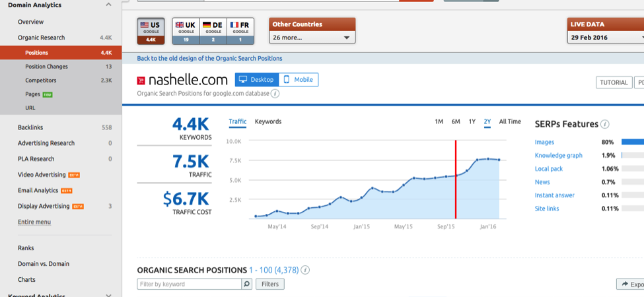Set chart range to 1M
Screen dimensions: 644x297
[x=439, y=121]
